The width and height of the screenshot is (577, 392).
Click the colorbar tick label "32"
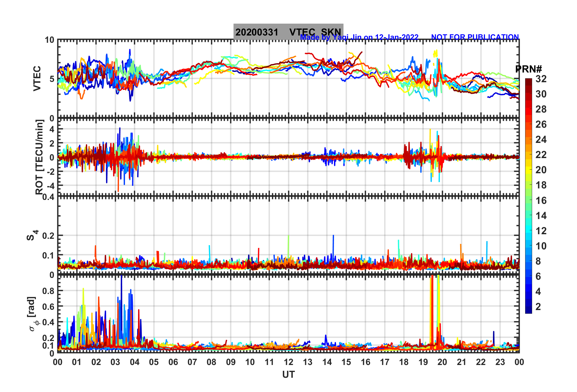pyautogui.click(x=541, y=79)
